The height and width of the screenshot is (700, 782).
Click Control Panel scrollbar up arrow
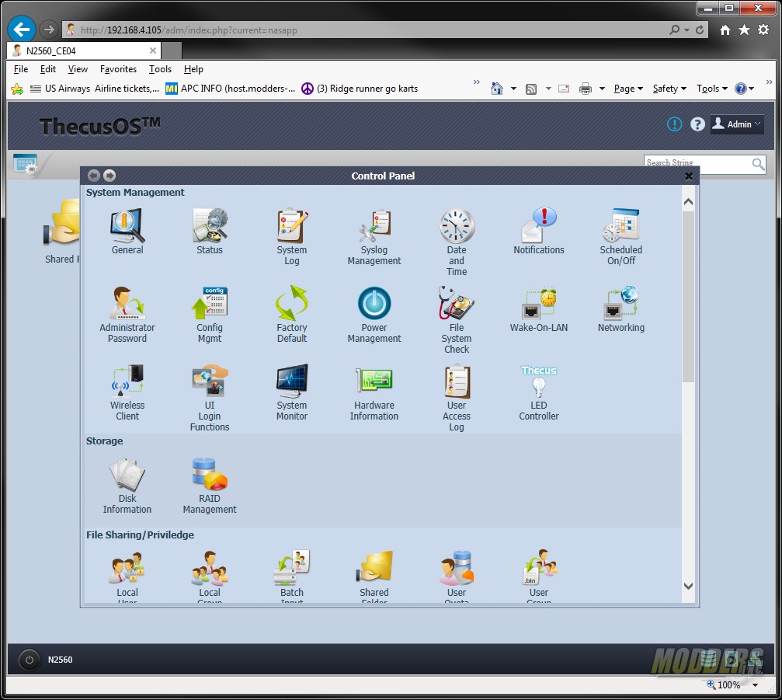(x=688, y=201)
